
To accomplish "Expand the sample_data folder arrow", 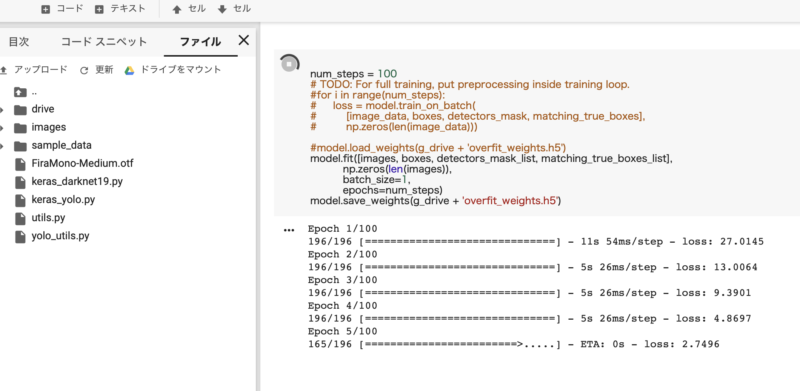I will 2,146.
